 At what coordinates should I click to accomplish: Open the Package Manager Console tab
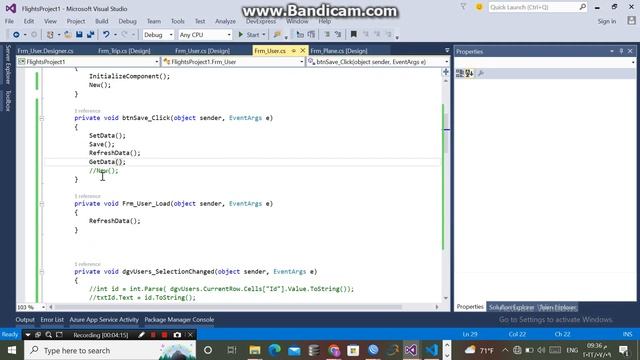point(179,320)
